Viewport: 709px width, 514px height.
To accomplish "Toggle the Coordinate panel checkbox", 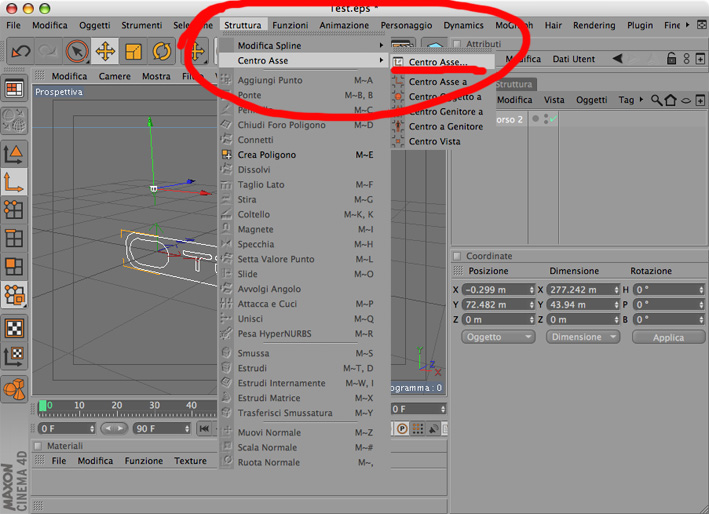I will pos(457,256).
